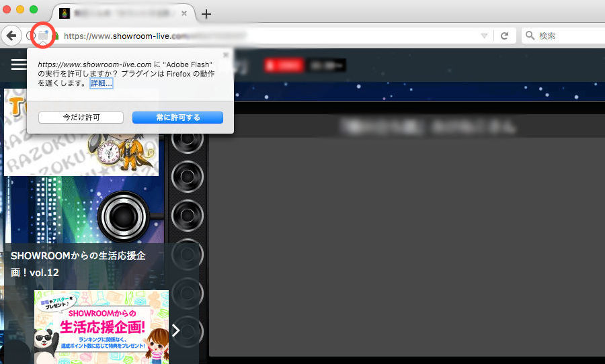Close the current browser tab

[x=184, y=13]
